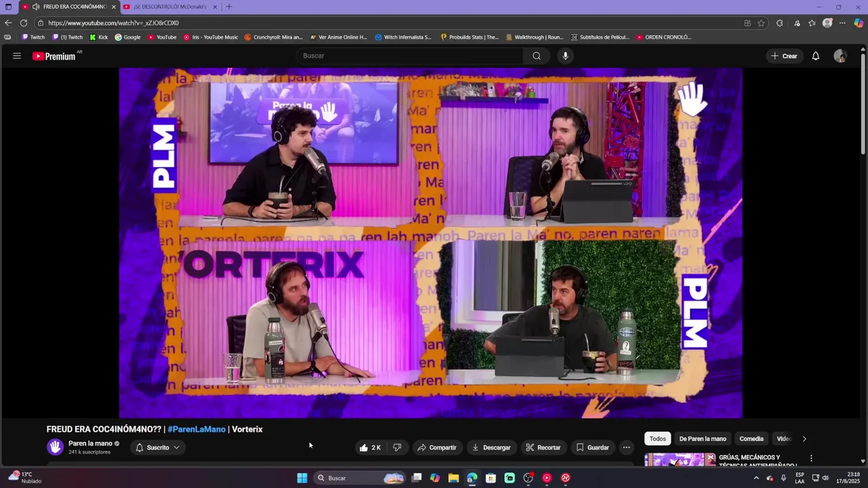Open File Explorer from taskbar

454,478
